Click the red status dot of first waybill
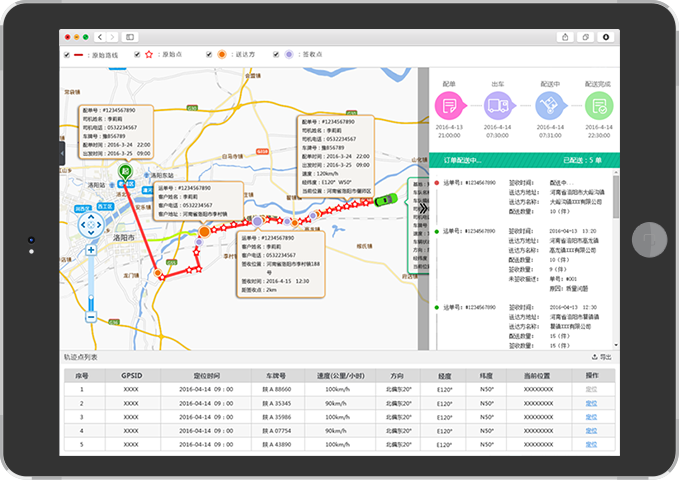Screen dimensions: 679x480 coord(436,183)
